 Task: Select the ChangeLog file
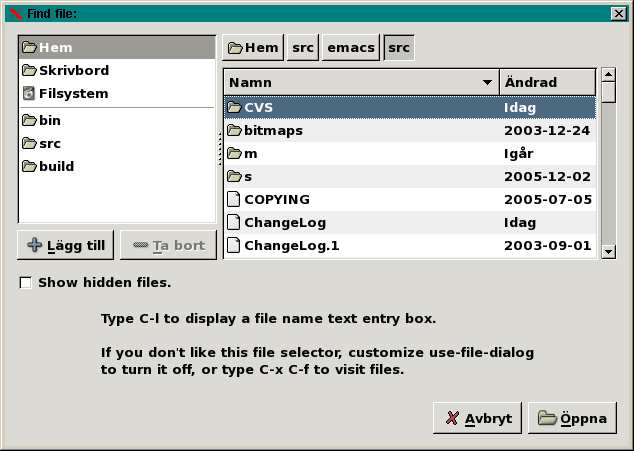click(410, 223)
